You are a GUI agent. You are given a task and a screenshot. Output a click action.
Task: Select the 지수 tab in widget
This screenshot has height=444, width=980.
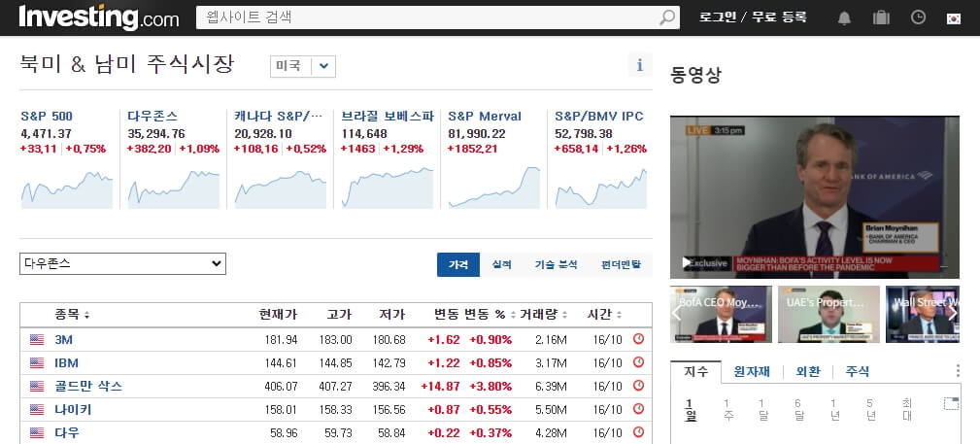click(x=695, y=371)
